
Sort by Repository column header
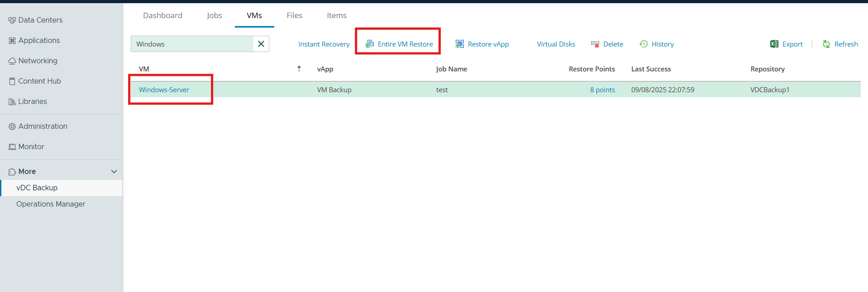point(768,69)
